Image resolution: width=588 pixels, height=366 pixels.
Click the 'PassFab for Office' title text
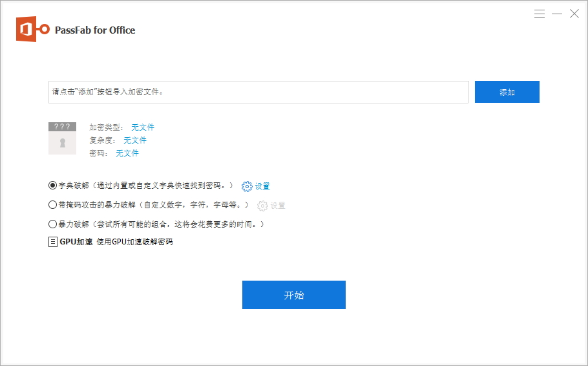[96, 30]
